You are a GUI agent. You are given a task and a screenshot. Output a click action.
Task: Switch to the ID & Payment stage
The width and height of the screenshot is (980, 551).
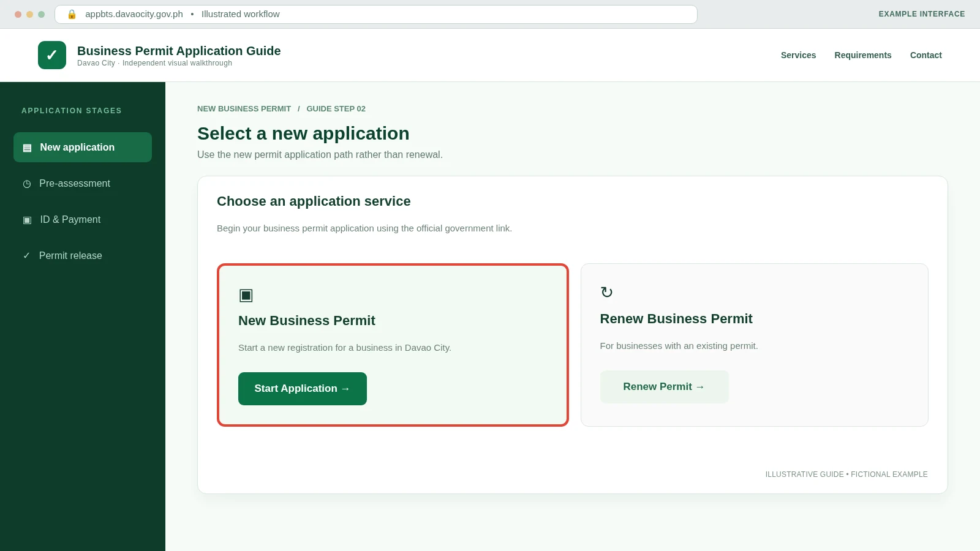coord(83,220)
